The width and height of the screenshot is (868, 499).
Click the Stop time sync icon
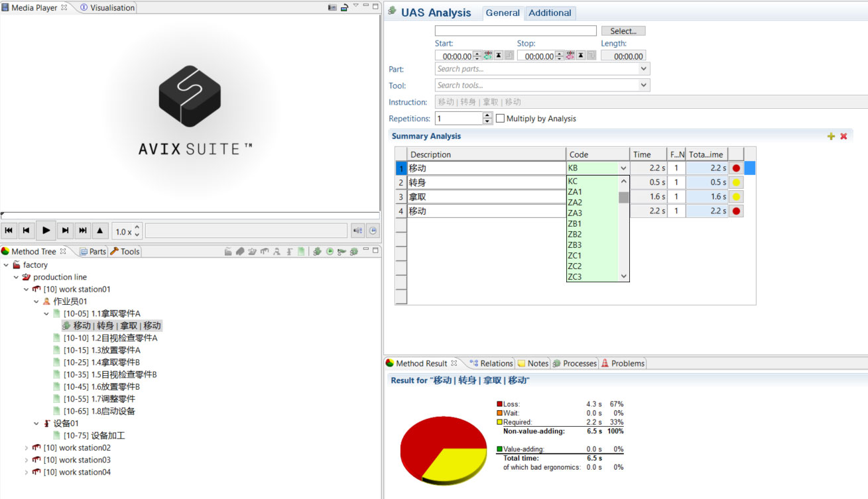click(570, 56)
